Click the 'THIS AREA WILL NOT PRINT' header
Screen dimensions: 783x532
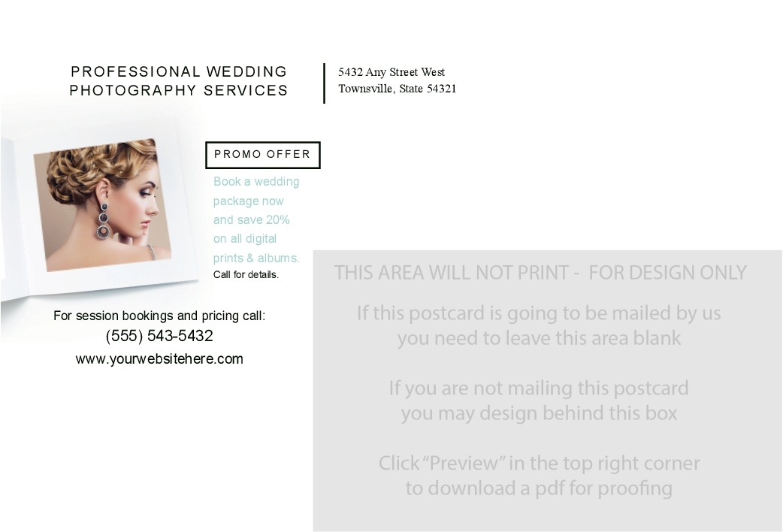(540, 273)
